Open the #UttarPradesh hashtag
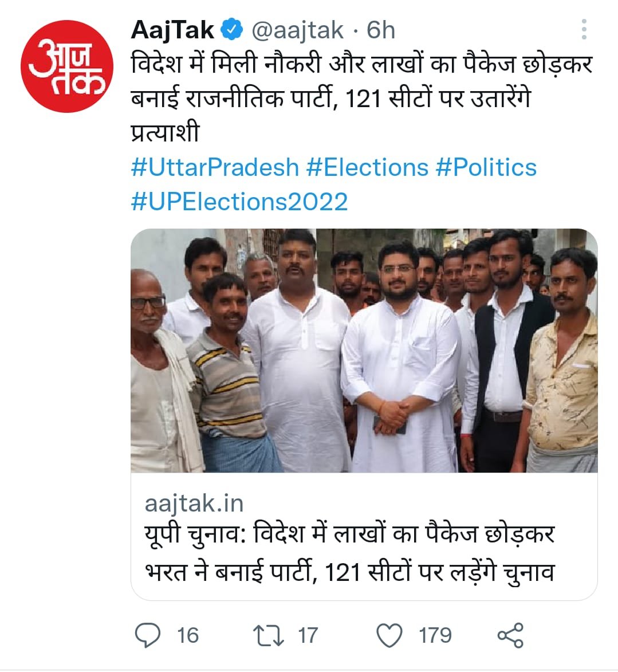This screenshot has width=618, height=672. coord(215,167)
